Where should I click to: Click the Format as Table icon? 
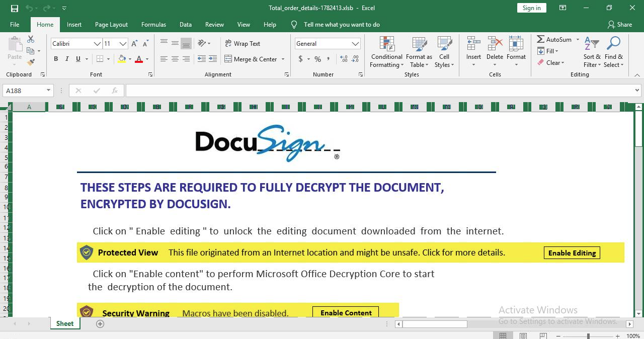click(x=419, y=45)
